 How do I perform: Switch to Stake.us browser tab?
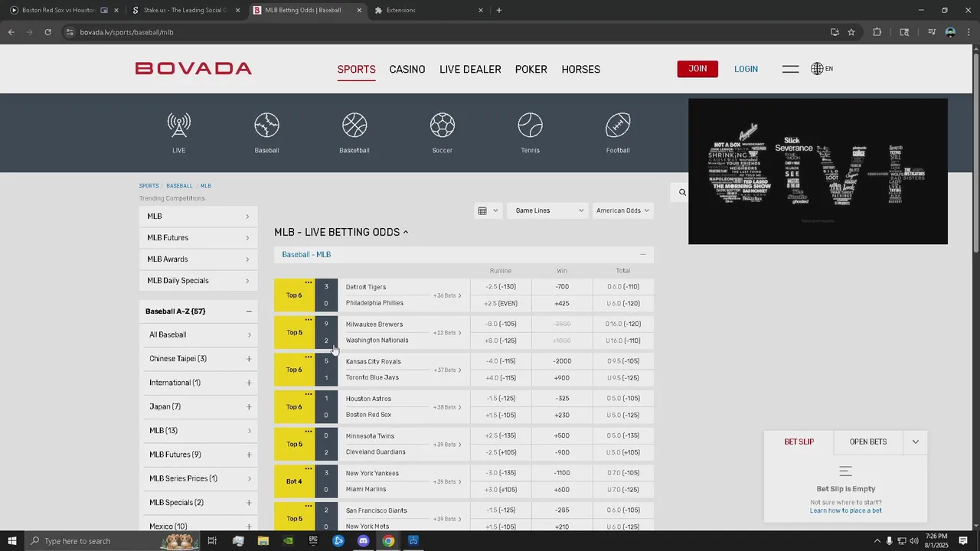185,10
